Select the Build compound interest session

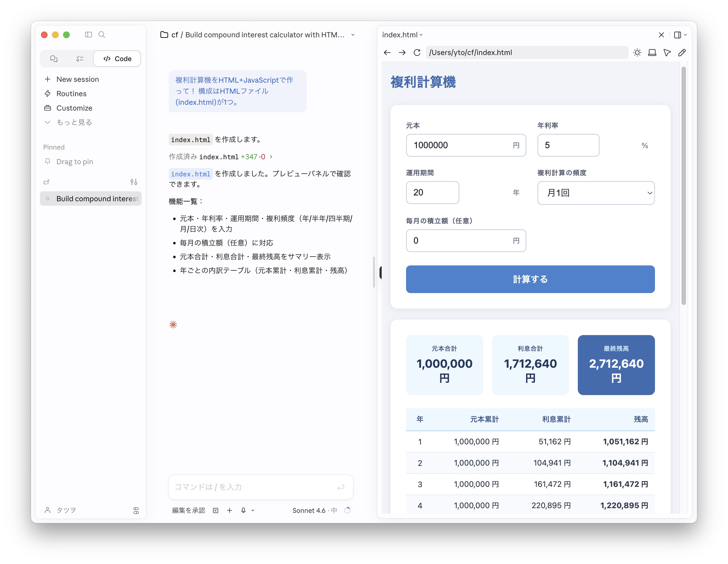91,199
